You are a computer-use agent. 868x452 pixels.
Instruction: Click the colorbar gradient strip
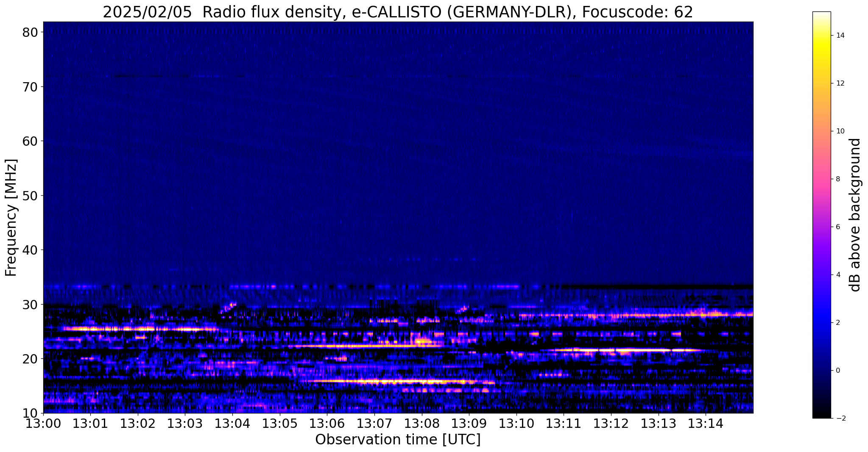tap(821, 215)
